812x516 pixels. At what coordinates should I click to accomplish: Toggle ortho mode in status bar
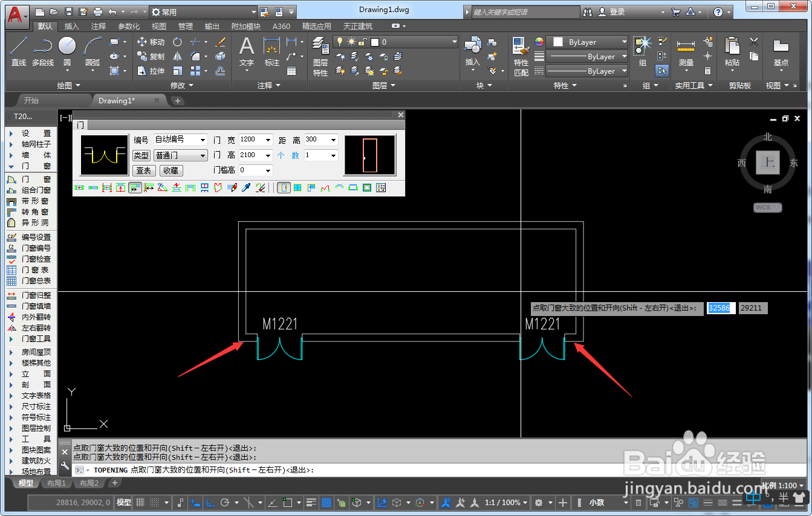pos(210,502)
